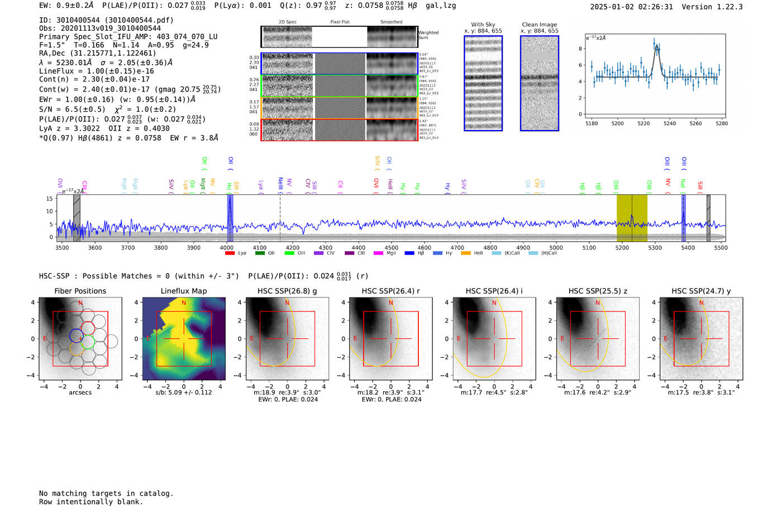
Task: Click the hatched gray region near 3545Å
Action: click(x=77, y=218)
